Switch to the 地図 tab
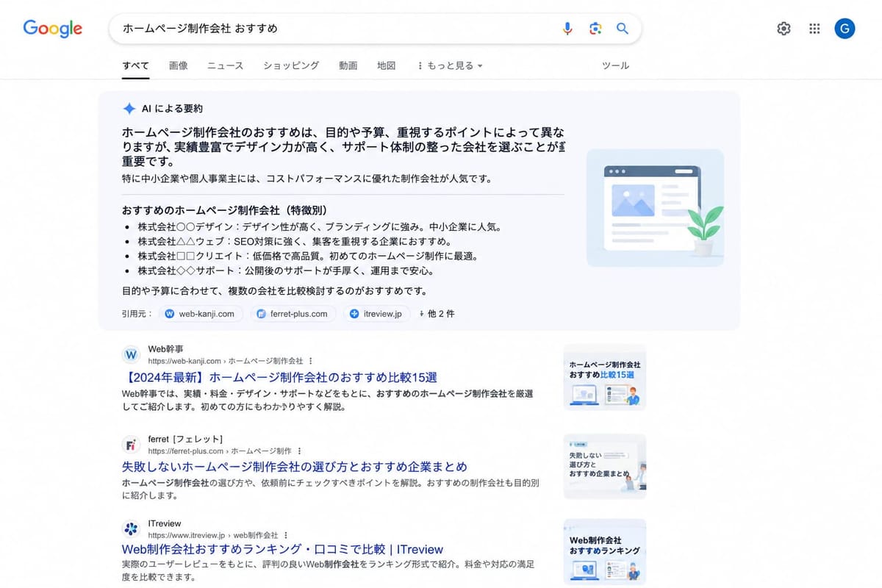The width and height of the screenshot is (882, 588). (387, 65)
